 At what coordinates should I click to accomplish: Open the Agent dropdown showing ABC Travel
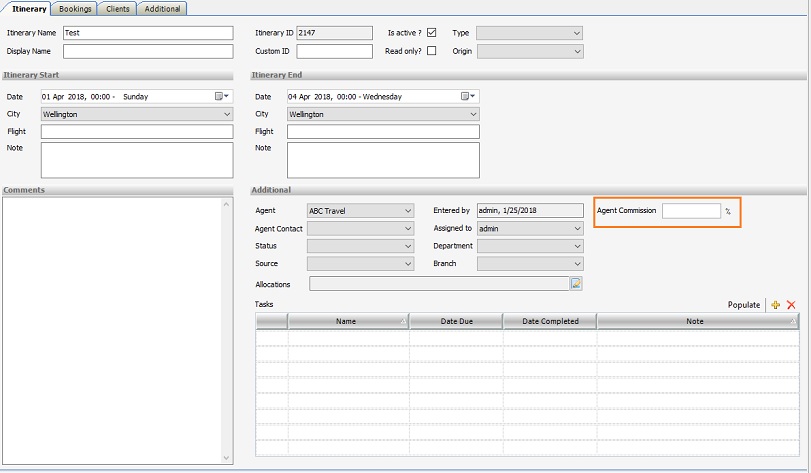[360, 211]
